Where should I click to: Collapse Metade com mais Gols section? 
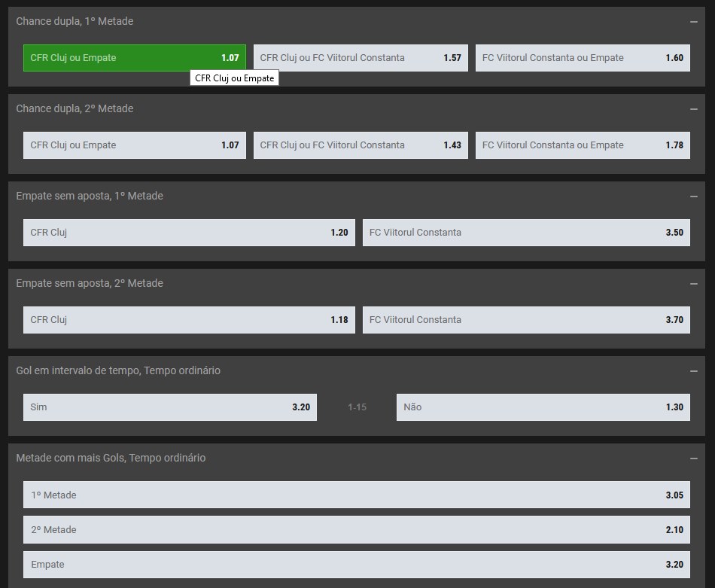click(694, 458)
